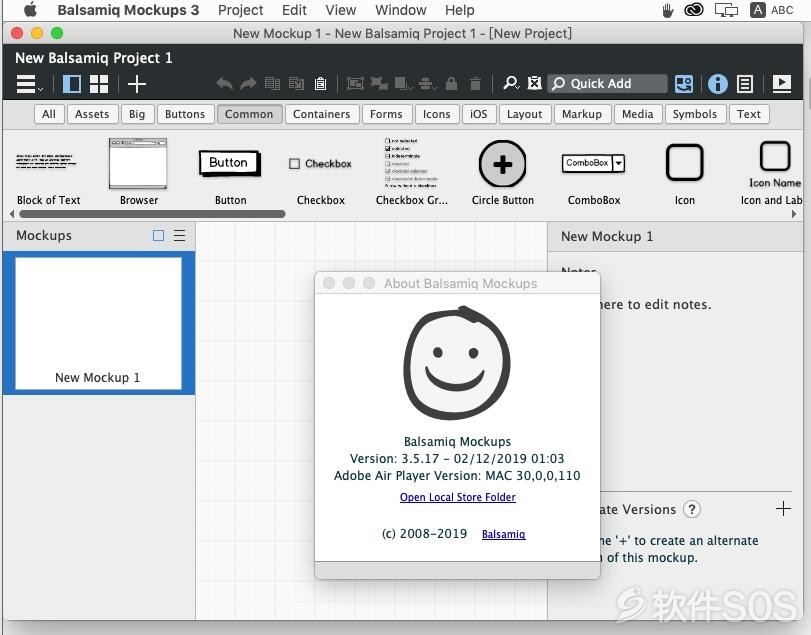The height and width of the screenshot is (635, 811).
Task: Click into the Quick Add search field
Action: (607, 83)
